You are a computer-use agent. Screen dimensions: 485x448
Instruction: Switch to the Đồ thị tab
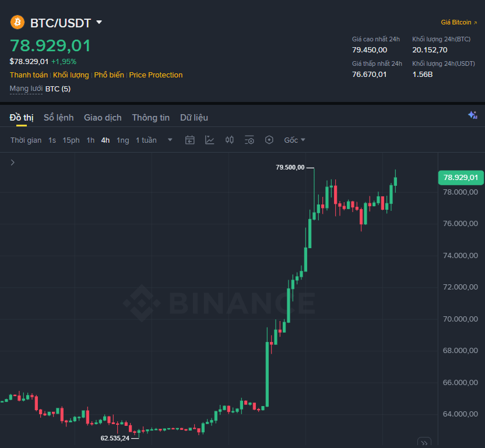(x=22, y=118)
